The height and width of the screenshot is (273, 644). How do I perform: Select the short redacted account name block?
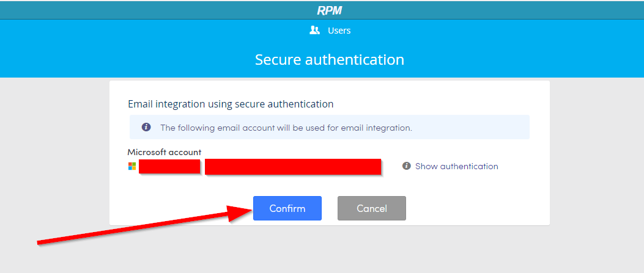coord(169,166)
